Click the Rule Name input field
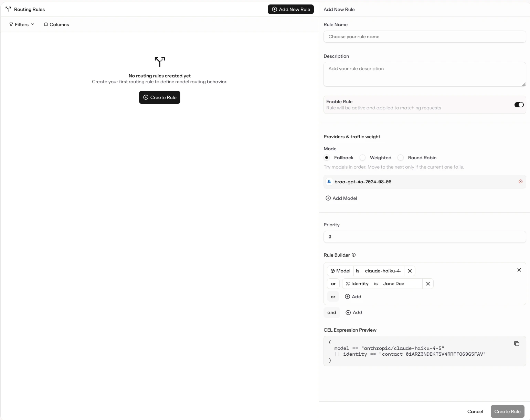 tap(424, 36)
